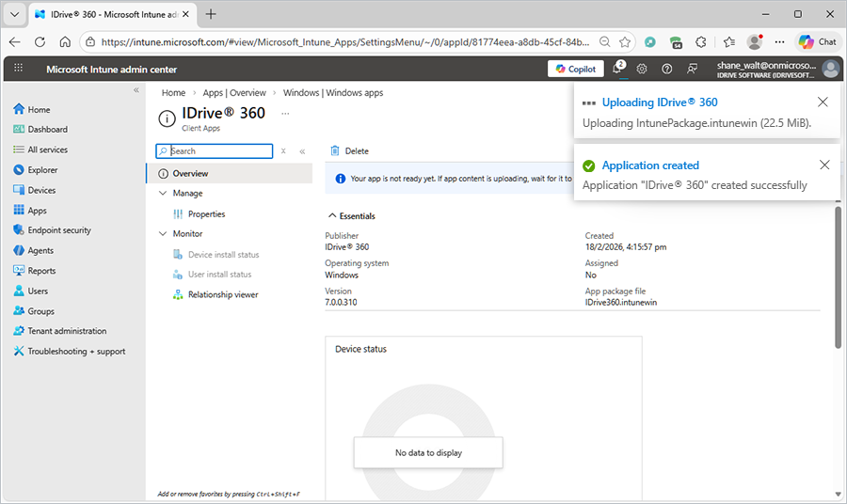Add this page to favorites star
The image size is (847, 504).
pyautogui.click(x=625, y=42)
